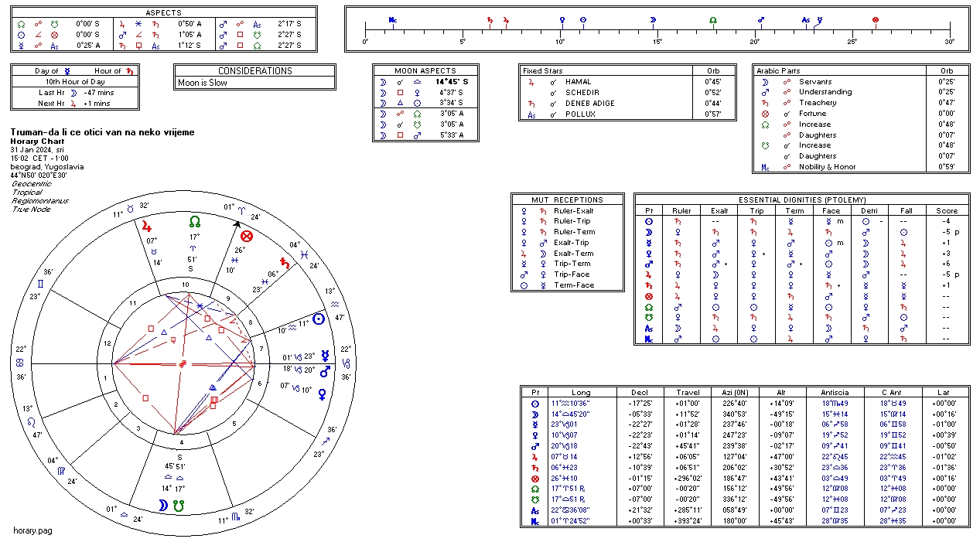Click the ESSENTIAL DIGNITIES (PTOLEMY) header
980x542 pixels.
801,199
